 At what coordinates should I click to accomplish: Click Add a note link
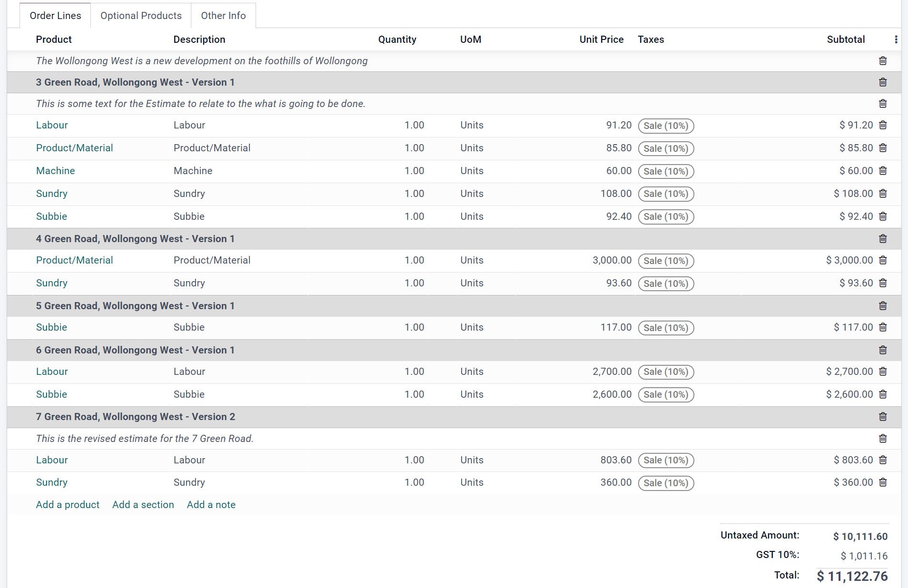coord(211,505)
